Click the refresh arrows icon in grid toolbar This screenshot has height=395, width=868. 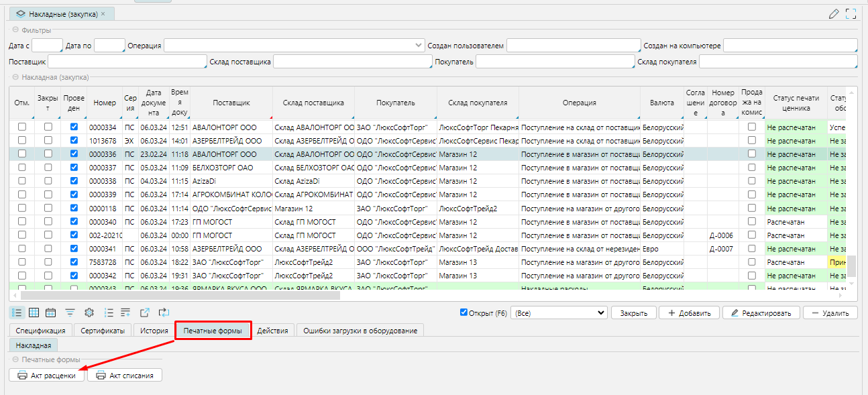point(164,313)
